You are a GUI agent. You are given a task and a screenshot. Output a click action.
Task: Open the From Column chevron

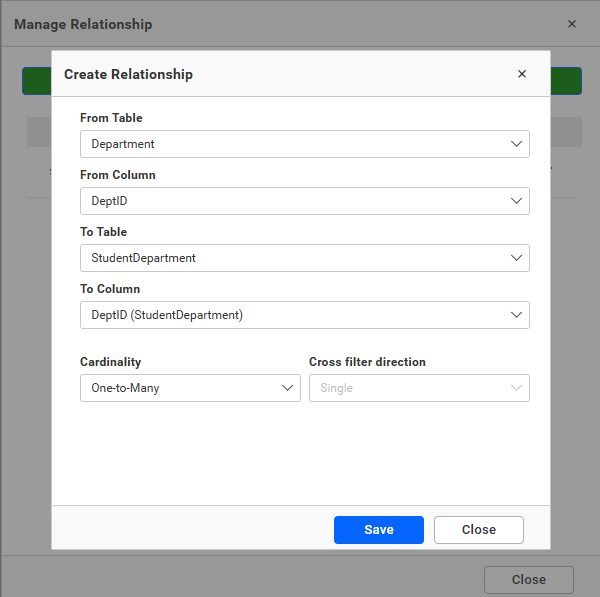point(516,201)
